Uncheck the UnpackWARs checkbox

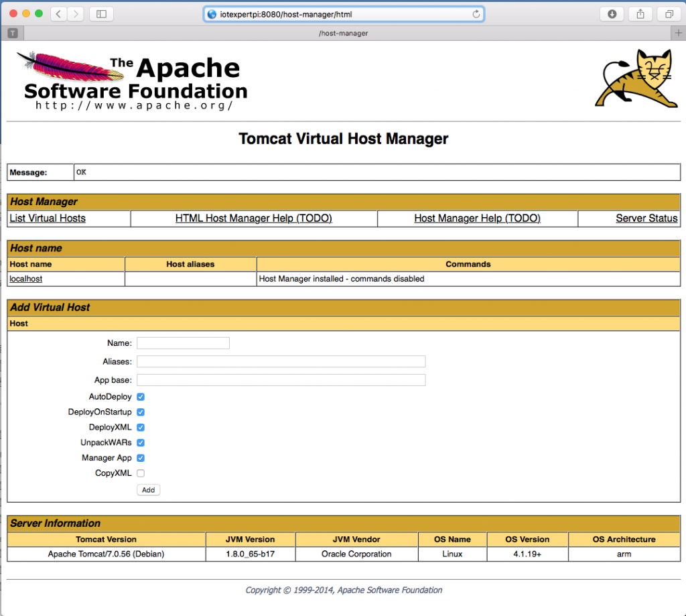click(141, 442)
